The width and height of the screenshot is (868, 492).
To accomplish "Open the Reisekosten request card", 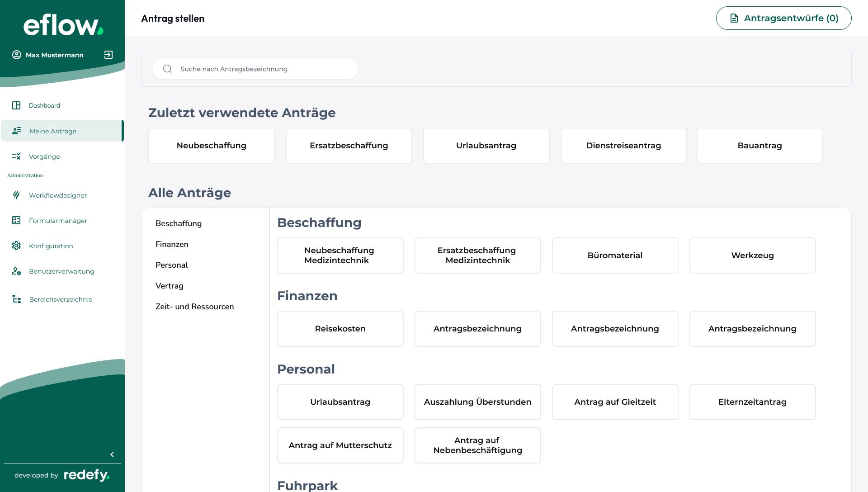I will coord(340,329).
